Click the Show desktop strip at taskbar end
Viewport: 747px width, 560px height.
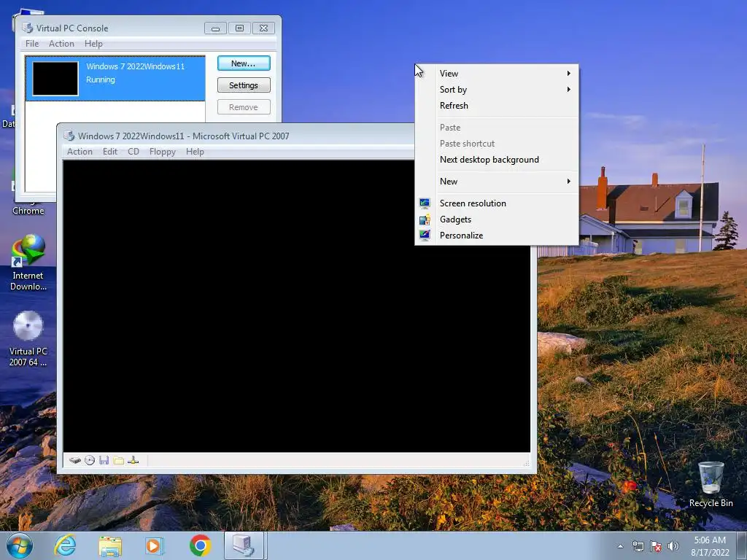[x=741, y=546]
